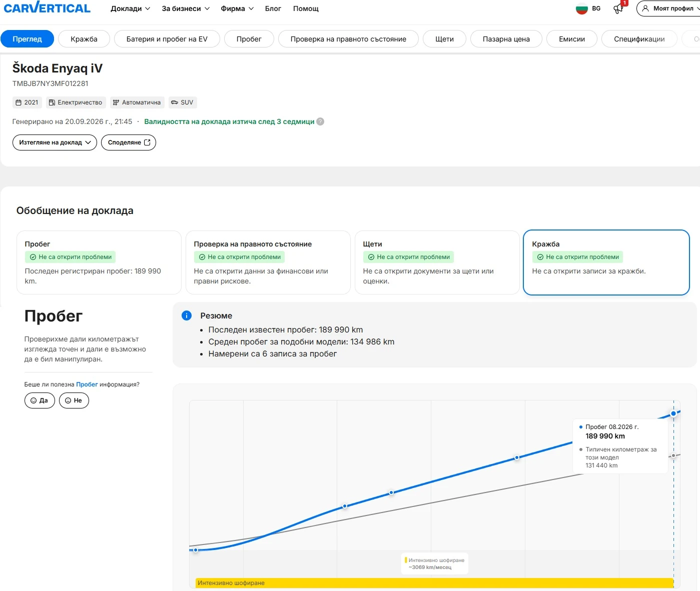700x591 pixels.
Task: Open the Спецификации tab
Action: click(x=639, y=39)
